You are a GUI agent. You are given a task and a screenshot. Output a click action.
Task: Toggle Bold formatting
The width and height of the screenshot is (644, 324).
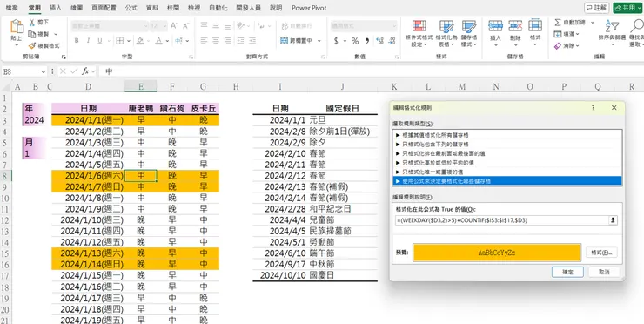pyautogui.click(x=77, y=41)
